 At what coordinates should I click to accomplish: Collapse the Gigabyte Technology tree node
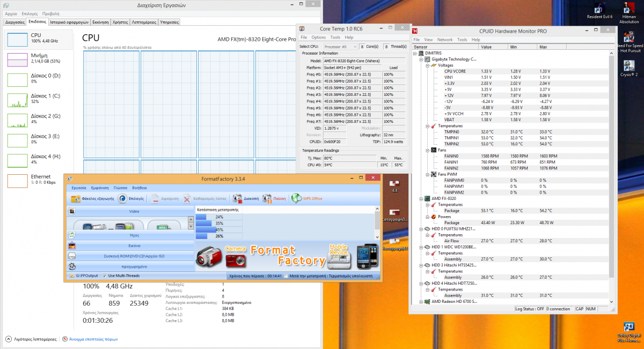tap(421, 60)
